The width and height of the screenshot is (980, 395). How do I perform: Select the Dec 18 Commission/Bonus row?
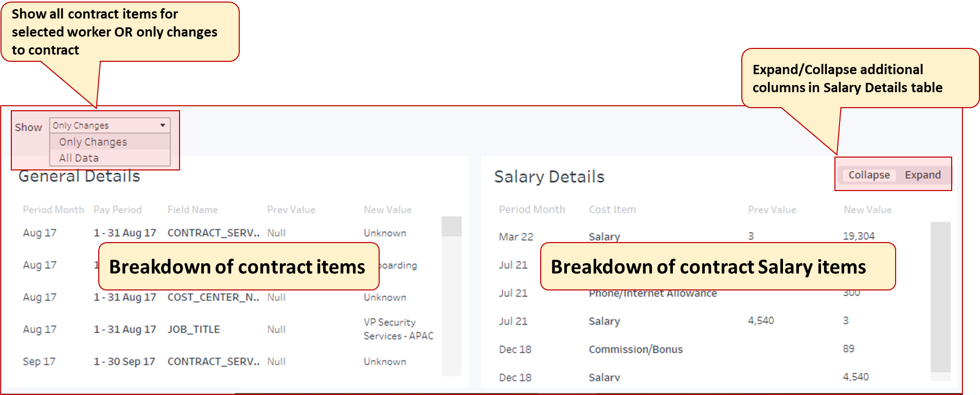pos(636,349)
